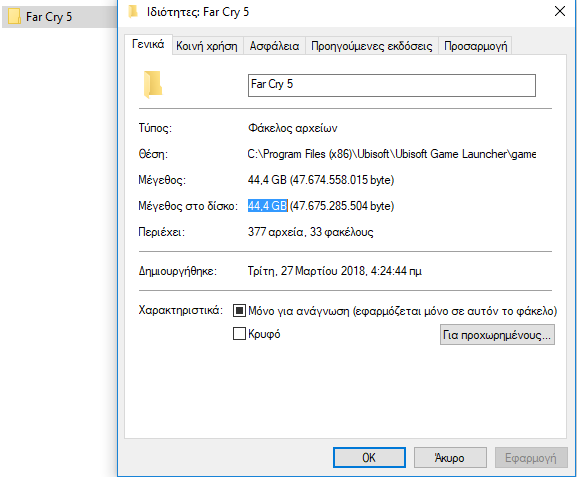Select the Far Cry 5 item label in explorer
Screen dimensions: 577x477
tap(49, 17)
